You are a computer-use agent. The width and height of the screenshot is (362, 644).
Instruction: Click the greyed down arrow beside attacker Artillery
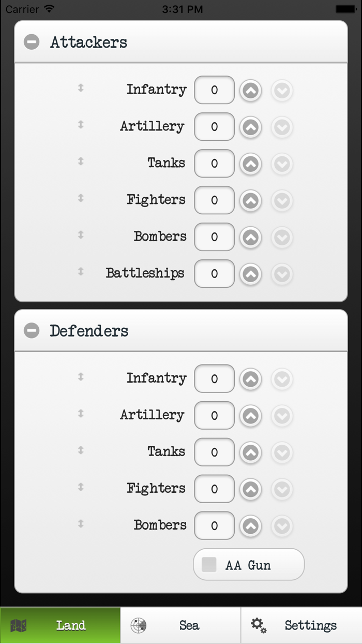point(282,127)
